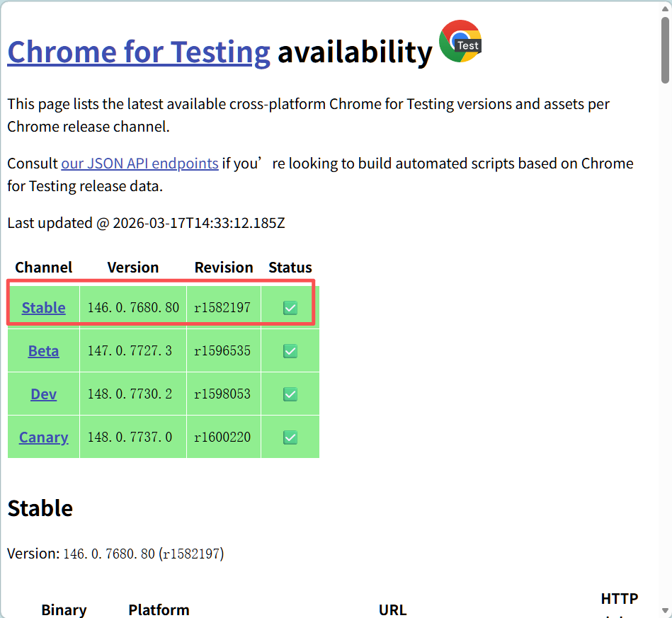This screenshot has width=672, height=618.
Task: Select Dev version 148.0.7730.2 cell
Action: 133,394
